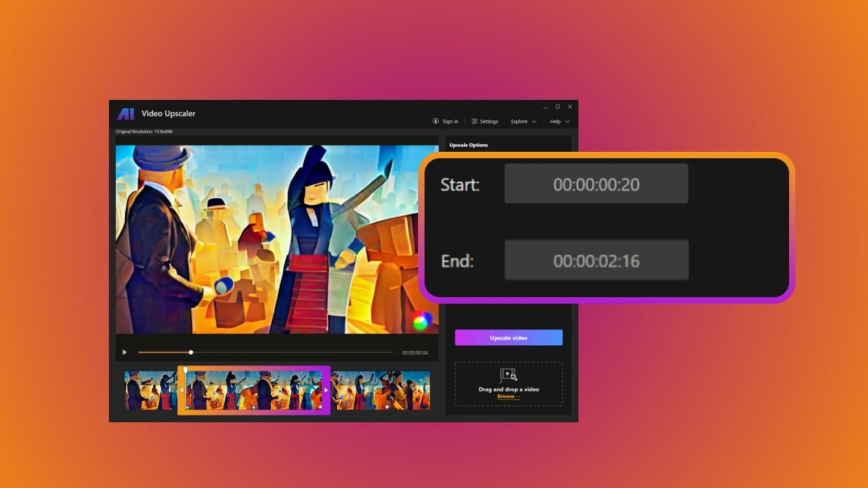868x488 pixels.
Task: Click the timeline playhead marker
Action: click(185, 370)
